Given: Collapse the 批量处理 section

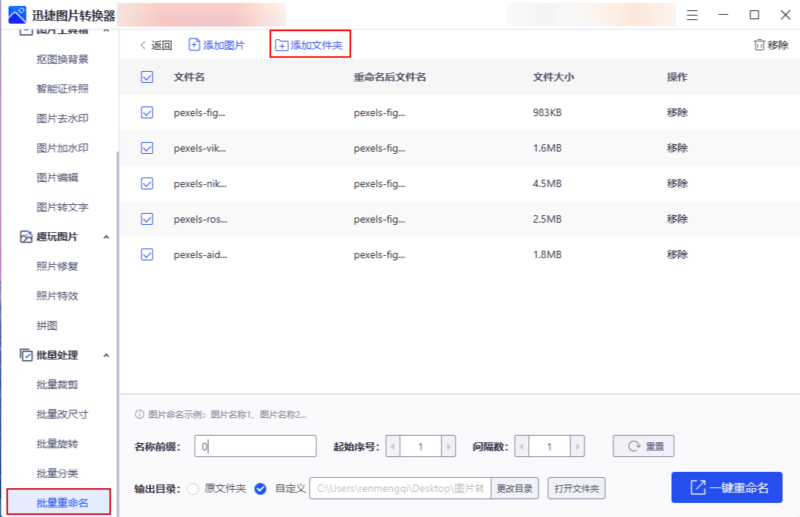Looking at the screenshot, I should click(x=106, y=355).
